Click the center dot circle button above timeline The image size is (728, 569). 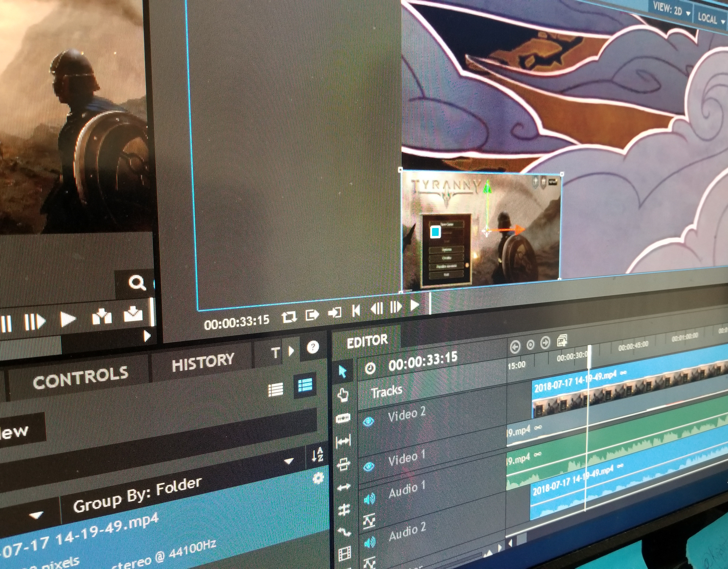tap(530, 345)
